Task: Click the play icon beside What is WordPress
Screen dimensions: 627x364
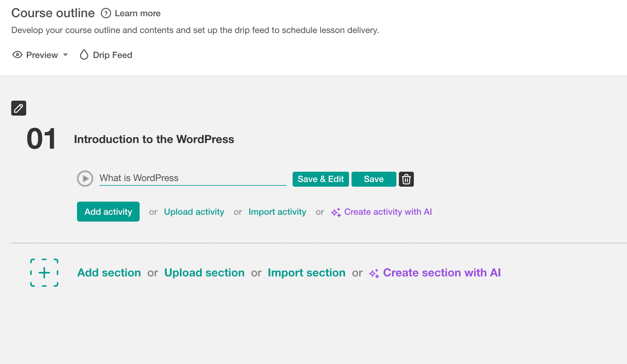Action: tap(85, 179)
